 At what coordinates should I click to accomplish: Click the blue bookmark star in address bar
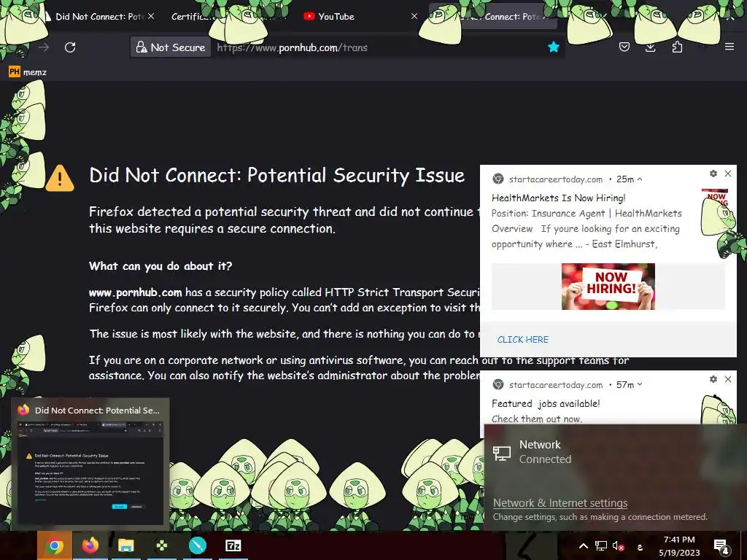(553, 47)
